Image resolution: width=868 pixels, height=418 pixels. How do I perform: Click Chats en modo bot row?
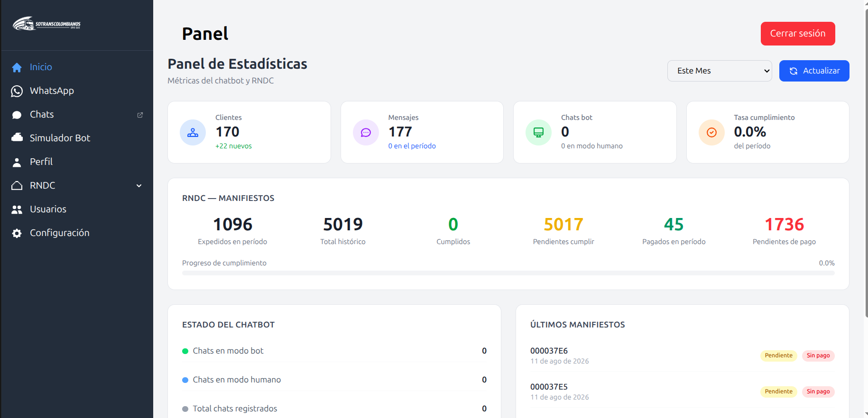334,351
